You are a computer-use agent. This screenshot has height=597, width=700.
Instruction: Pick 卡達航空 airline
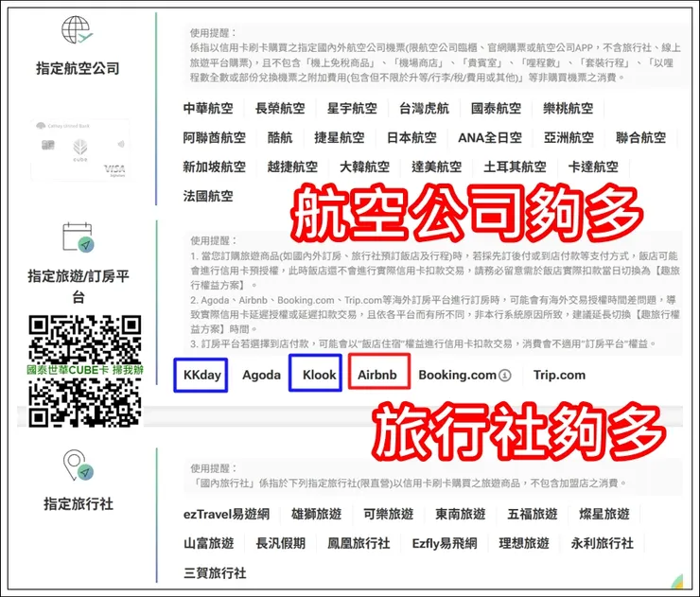click(593, 167)
